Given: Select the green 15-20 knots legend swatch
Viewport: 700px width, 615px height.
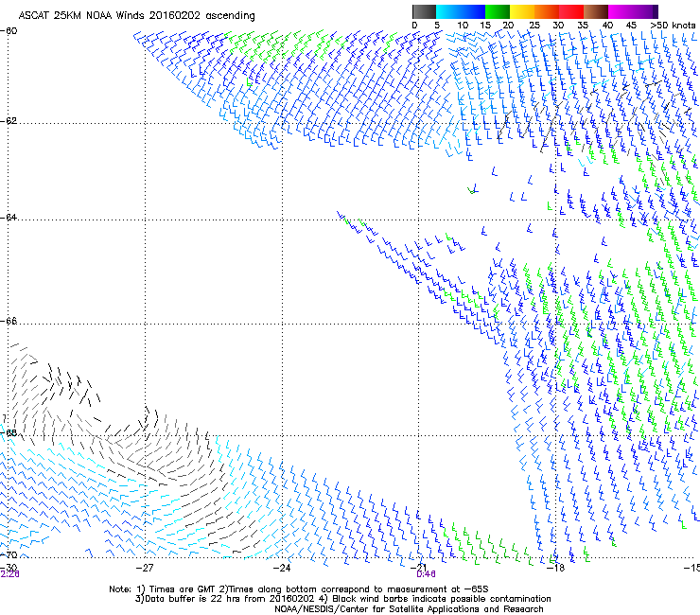Looking at the screenshot, I should pyautogui.click(x=498, y=11).
